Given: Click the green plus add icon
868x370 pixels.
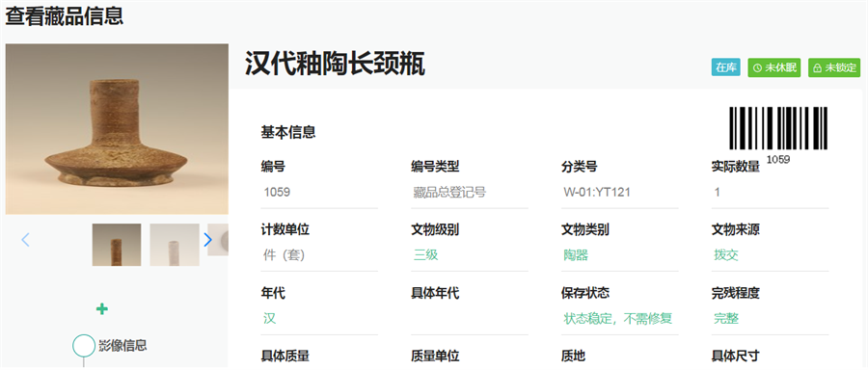Looking at the screenshot, I should click(x=102, y=308).
